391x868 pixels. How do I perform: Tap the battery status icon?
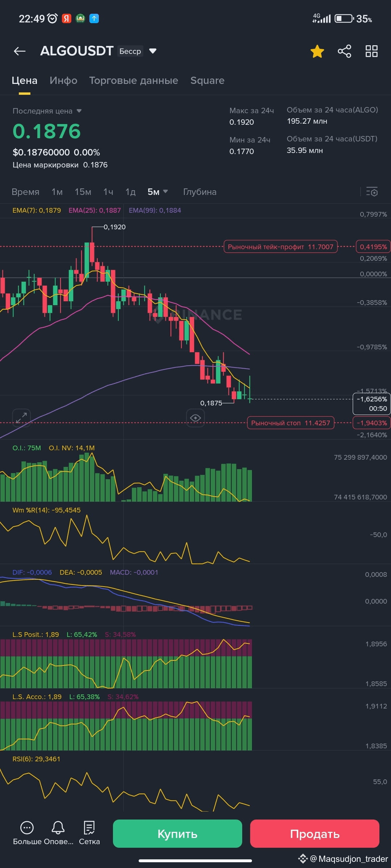pyautogui.click(x=344, y=18)
